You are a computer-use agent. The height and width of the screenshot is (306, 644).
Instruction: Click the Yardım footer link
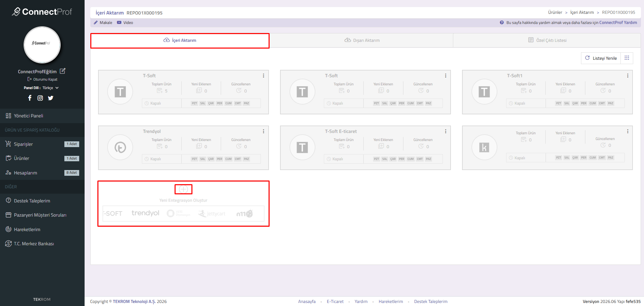361,302
